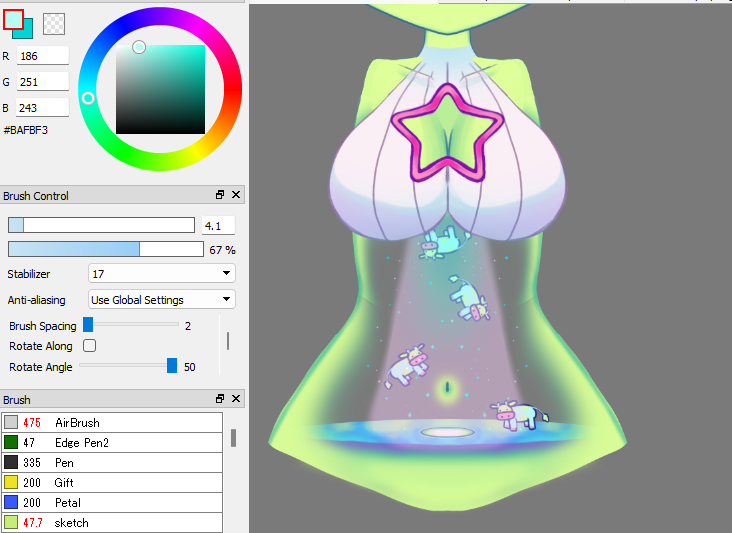
Task: Click the Pen black color icon
Action: click(11, 462)
